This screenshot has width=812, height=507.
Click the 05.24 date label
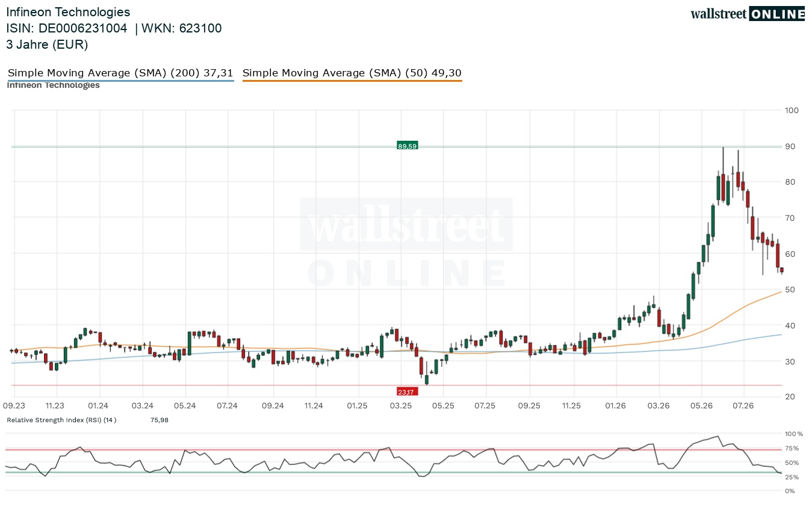[185, 406]
